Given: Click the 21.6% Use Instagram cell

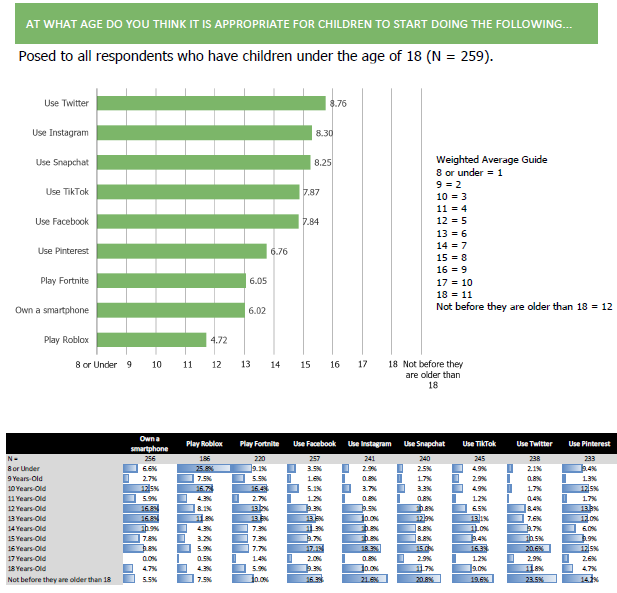Looking at the screenshot, I should 369,579.
